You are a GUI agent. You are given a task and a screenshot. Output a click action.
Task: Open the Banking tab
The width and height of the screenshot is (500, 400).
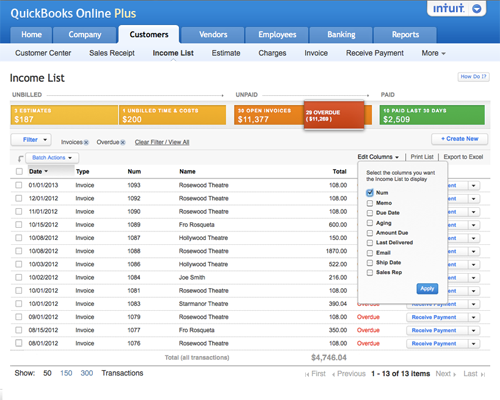[x=341, y=35]
